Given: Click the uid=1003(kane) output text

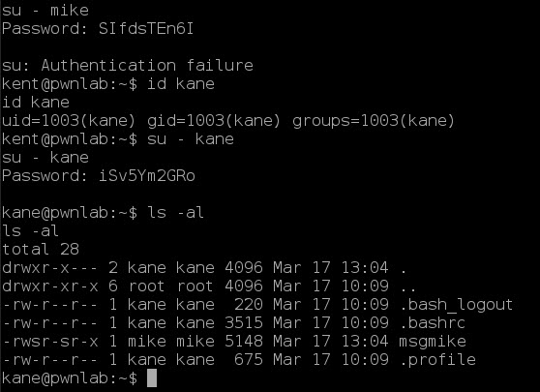Looking at the screenshot, I should point(69,121).
